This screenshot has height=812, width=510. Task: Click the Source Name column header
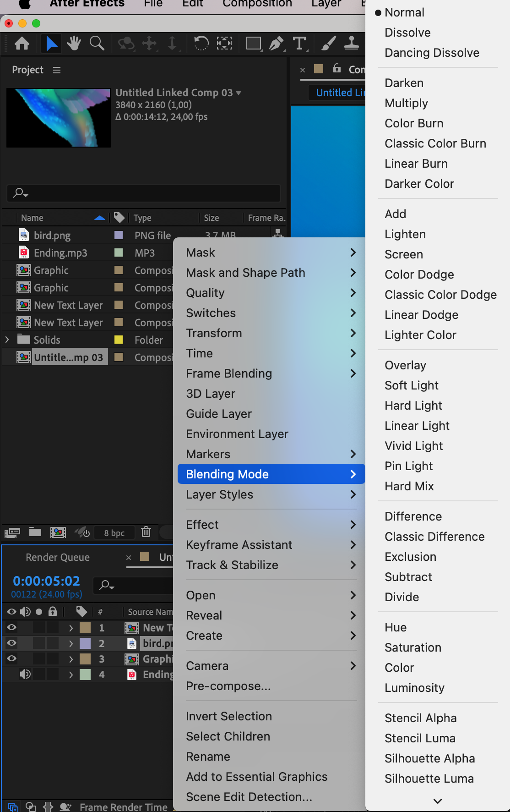pos(150,612)
